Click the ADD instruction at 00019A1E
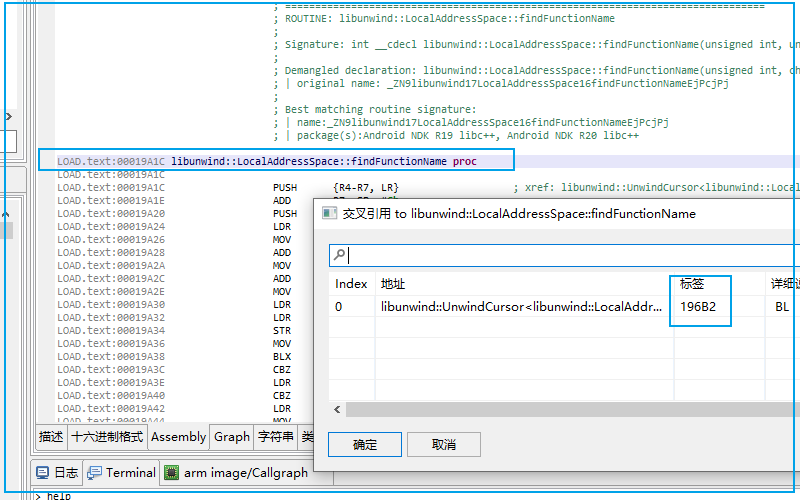Viewport: 800px width, 500px height. click(x=282, y=201)
